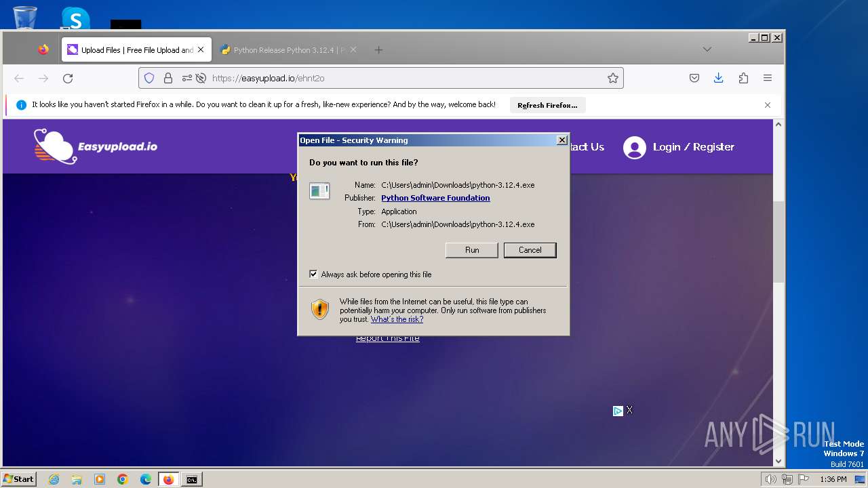Screen dimensions: 868x488
Task: Click the Easyupload.io logo
Action: (x=96, y=146)
